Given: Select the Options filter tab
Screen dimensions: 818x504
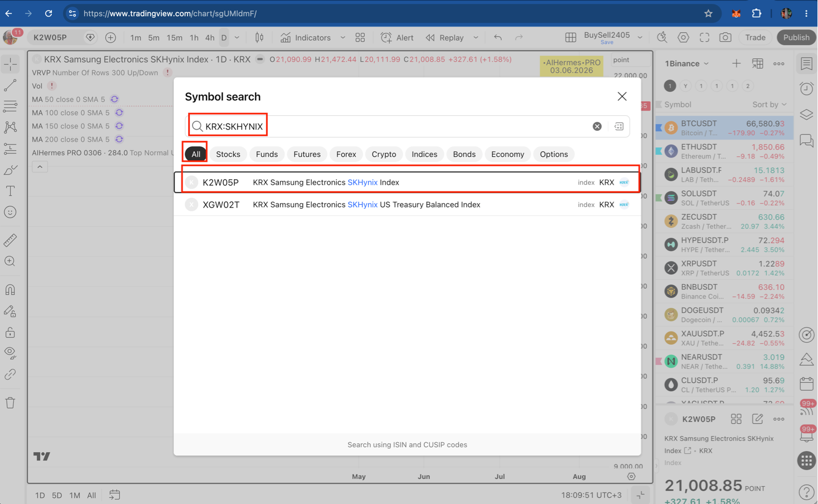Looking at the screenshot, I should click(554, 154).
